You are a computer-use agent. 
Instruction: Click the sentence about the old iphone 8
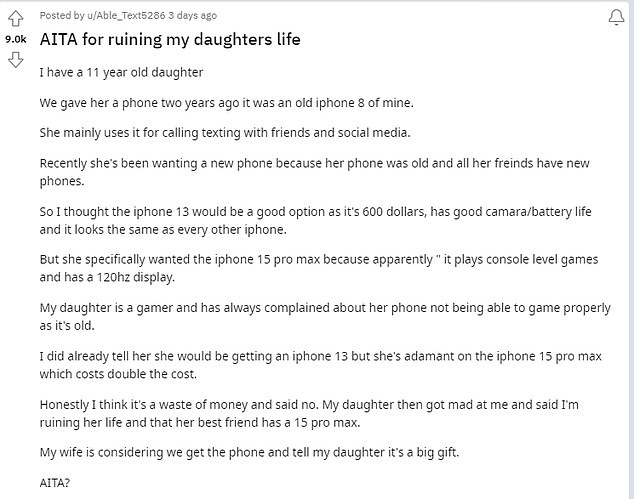tap(226, 103)
